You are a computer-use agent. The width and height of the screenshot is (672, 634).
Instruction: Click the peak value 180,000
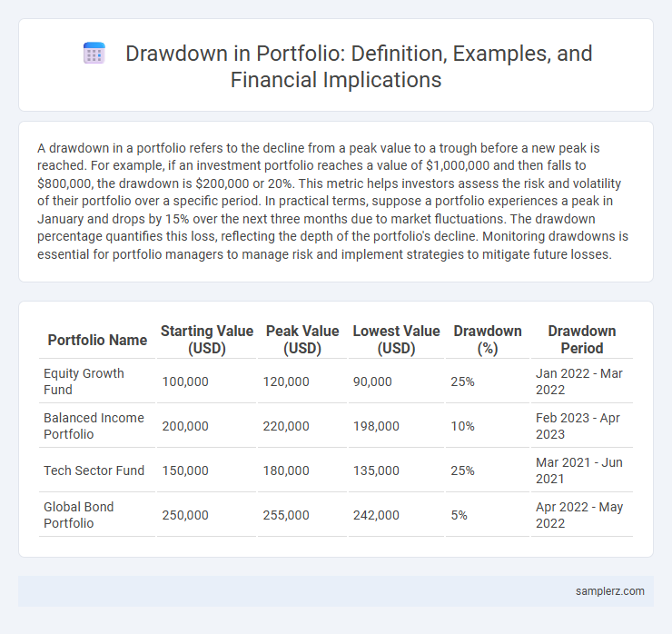[286, 471]
